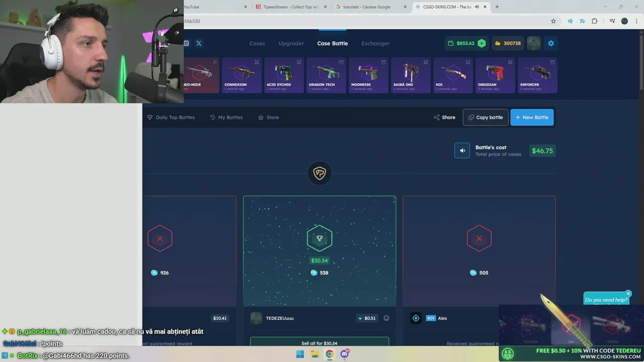Open the settings gear in the site header
The width and height of the screenshot is (644, 362).
551,43
